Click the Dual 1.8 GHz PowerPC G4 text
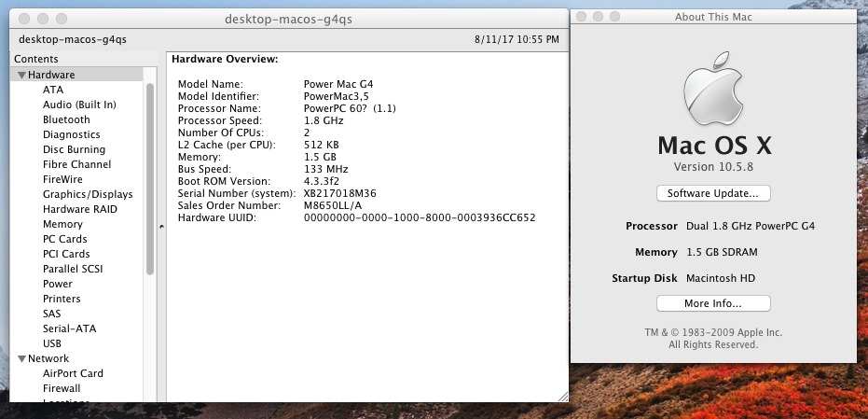This screenshot has height=419, width=868. 751,226
